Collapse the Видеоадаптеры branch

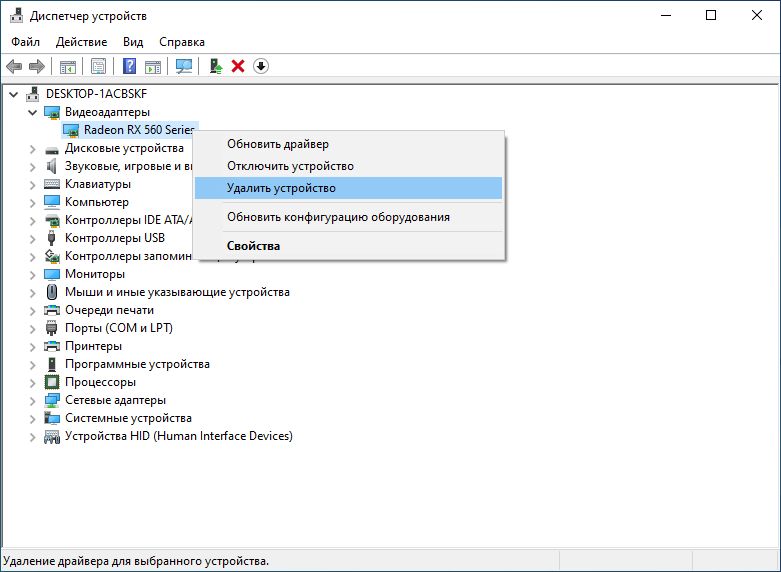tap(33, 112)
